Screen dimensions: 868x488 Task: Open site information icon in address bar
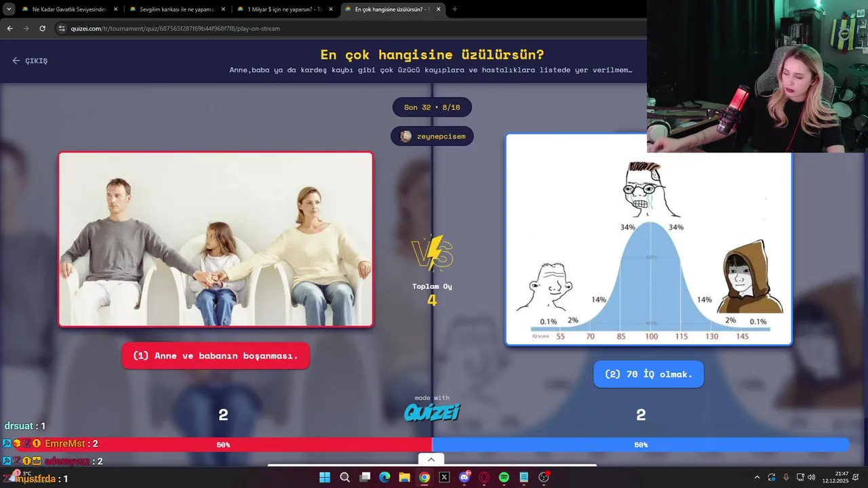point(62,28)
